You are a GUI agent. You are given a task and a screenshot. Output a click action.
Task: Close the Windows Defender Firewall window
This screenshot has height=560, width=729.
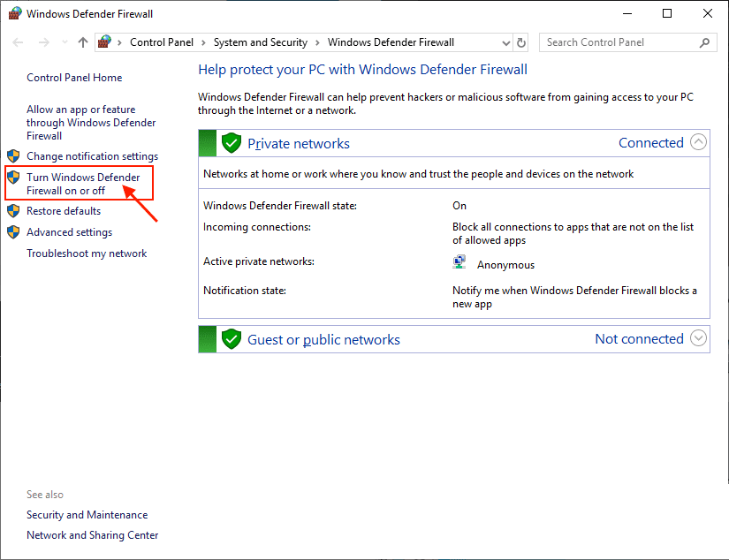[707, 13]
